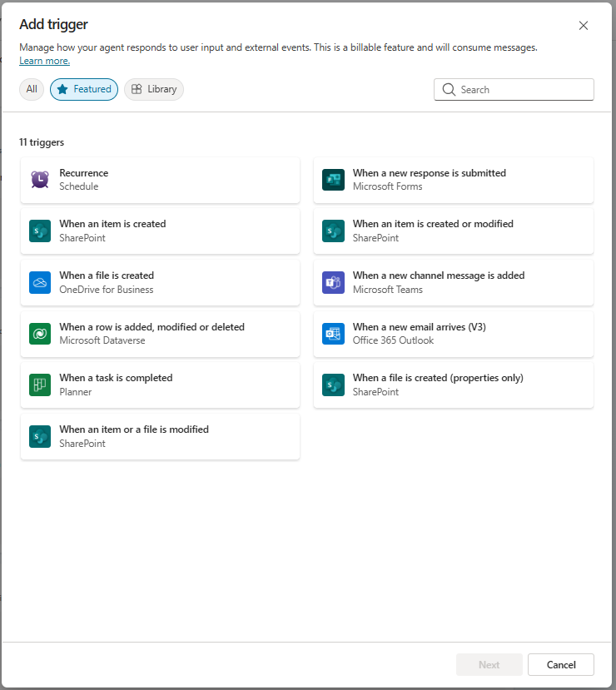Select the Featured filter tab
This screenshot has height=690, width=616.
(x=84, y=89)
